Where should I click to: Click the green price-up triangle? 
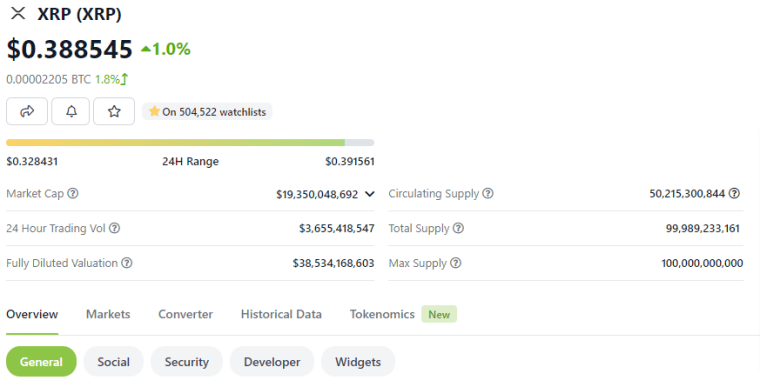tap(146, 48)
